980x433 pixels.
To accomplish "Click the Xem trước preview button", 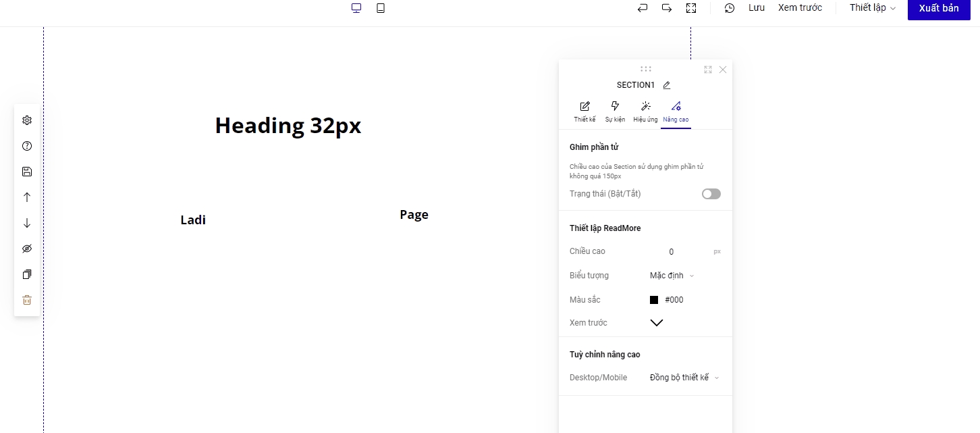I will click(x=800, y=8).
